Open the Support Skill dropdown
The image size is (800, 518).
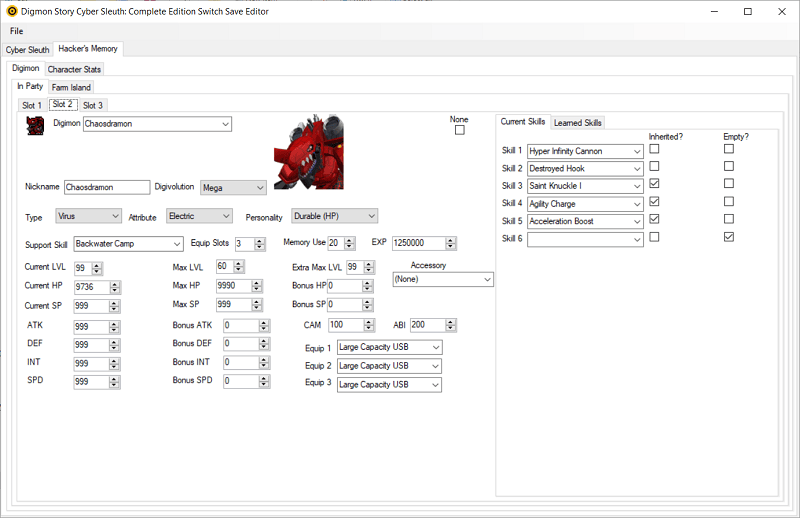(129, 244)
